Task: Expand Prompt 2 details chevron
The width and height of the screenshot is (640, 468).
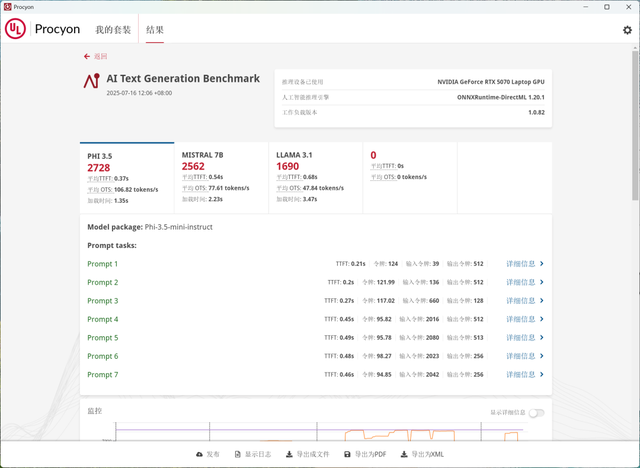Action: coord(542,282)
